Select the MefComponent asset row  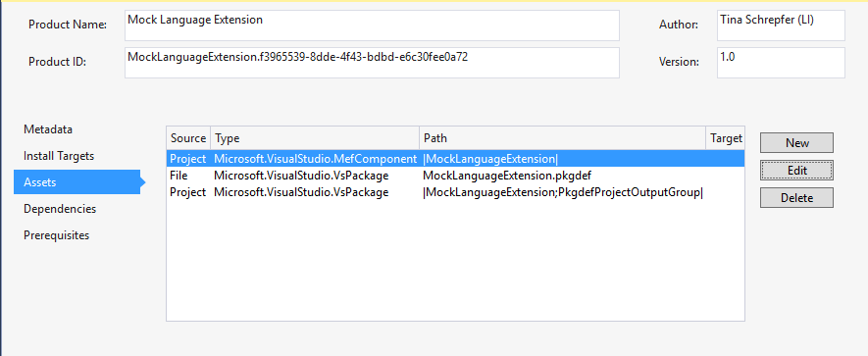456,159
